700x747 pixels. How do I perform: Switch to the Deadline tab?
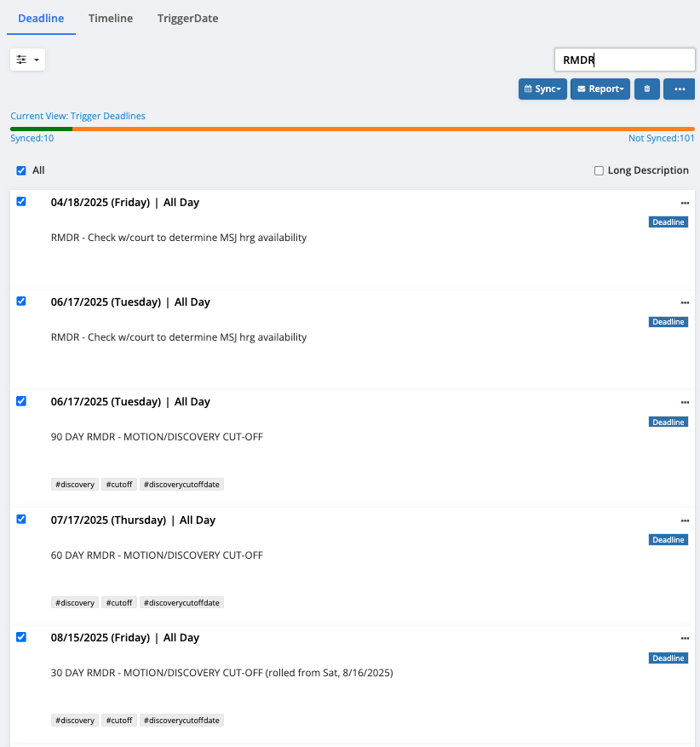41,19
